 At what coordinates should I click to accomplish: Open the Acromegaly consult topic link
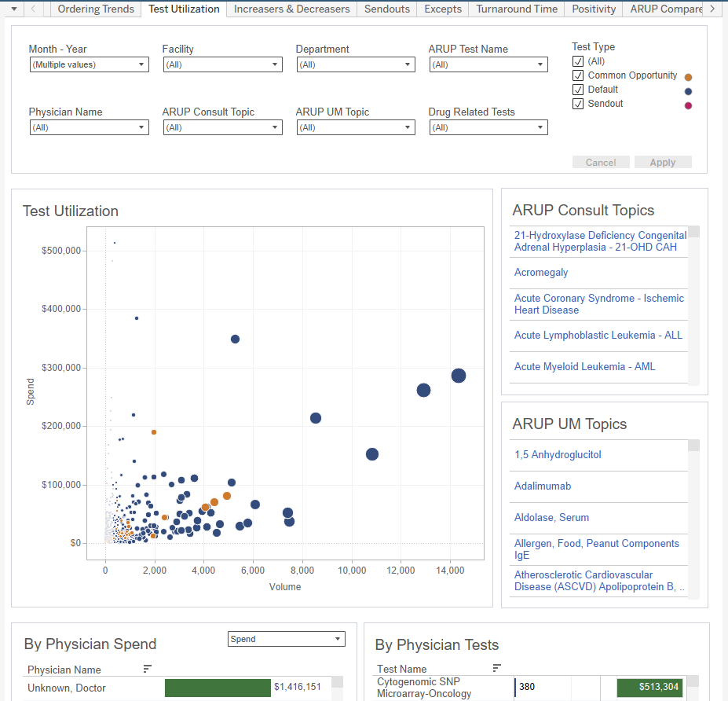point(540,272)
